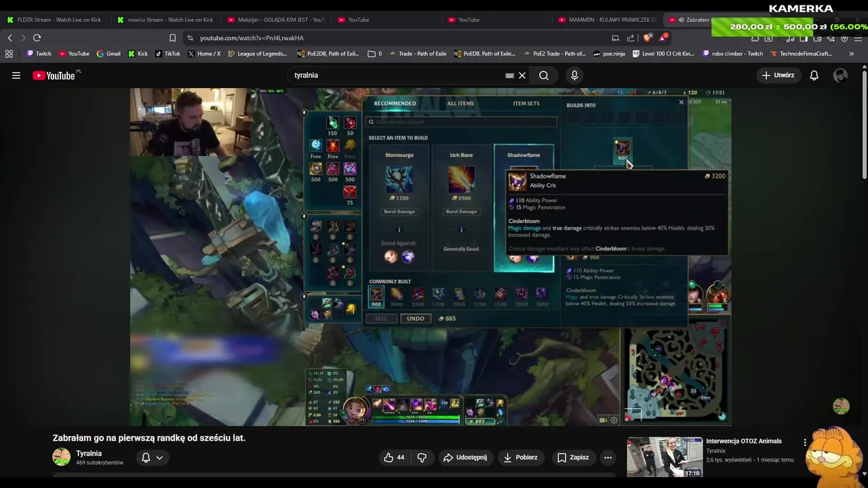This screenshot has height=488, width=868.
Task: Clear the 'tyralnia' search text with X
Action: 522,75
